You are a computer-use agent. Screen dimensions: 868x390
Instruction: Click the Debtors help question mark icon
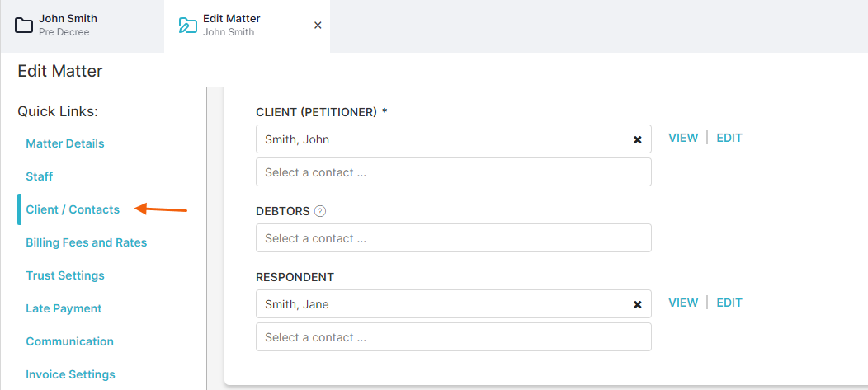319,211
